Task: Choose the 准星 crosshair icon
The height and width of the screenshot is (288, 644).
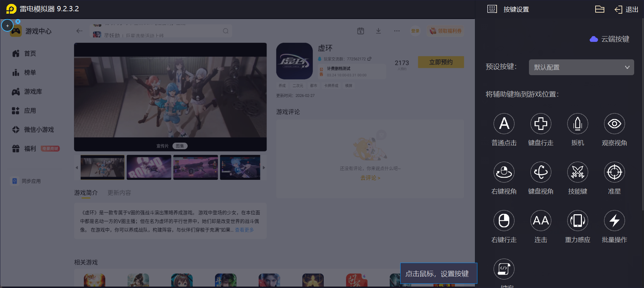Action: (615, 172)
